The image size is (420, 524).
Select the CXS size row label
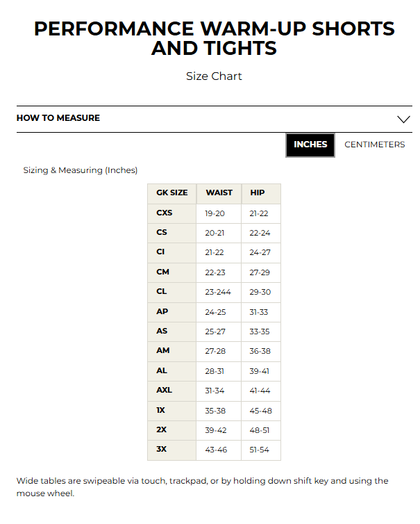click(x=164, y=213)
